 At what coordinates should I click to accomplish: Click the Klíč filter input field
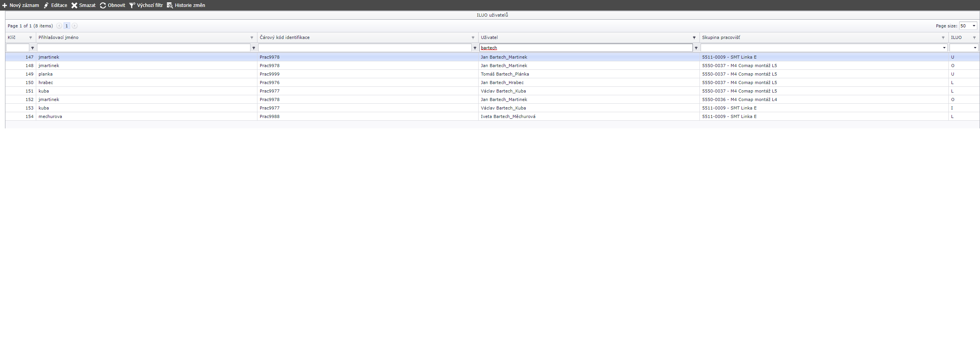[x=18, y=48]
